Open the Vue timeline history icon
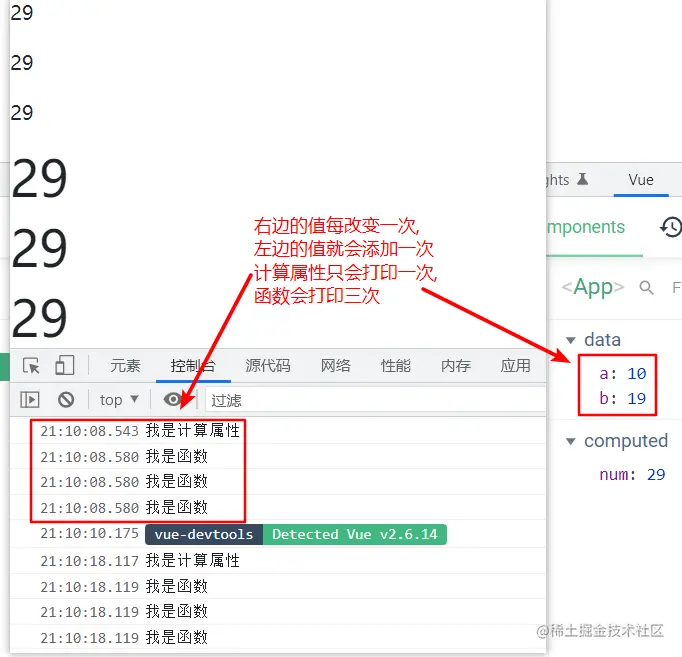The height and width of the screenshot is (657, 682). point(671,227)
